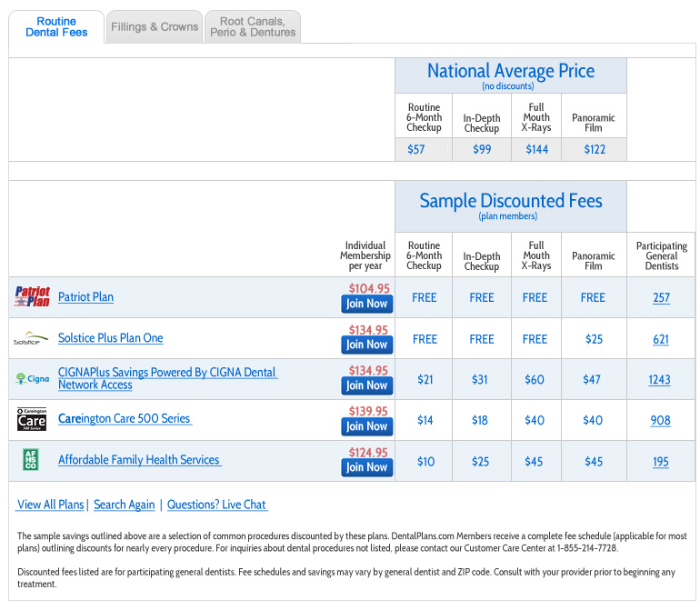View 257 participating dentists for Patriot Plan
Image resolution: width=700 pixels, height=610 pixels.
661,298
